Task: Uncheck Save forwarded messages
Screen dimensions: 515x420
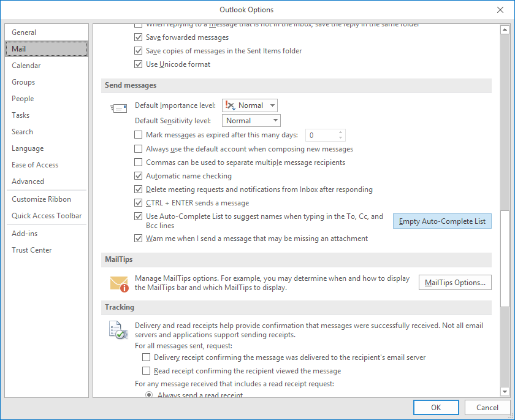Action: (139, 37)
